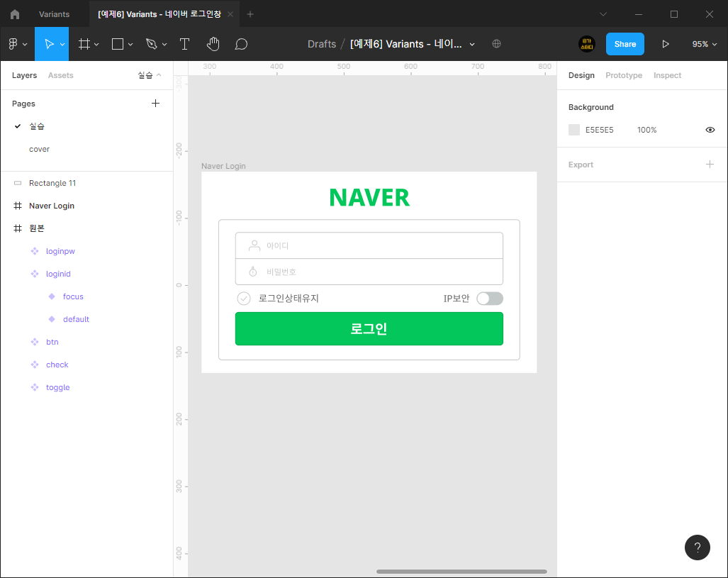Open the help question mark button
Viewport: 728px width, 578px height.
697,548
